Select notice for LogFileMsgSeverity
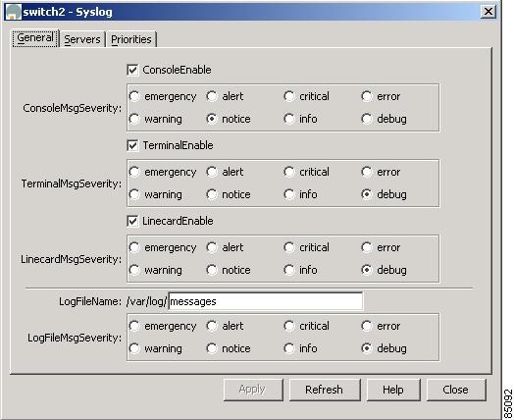 click(x=212, y=348)
